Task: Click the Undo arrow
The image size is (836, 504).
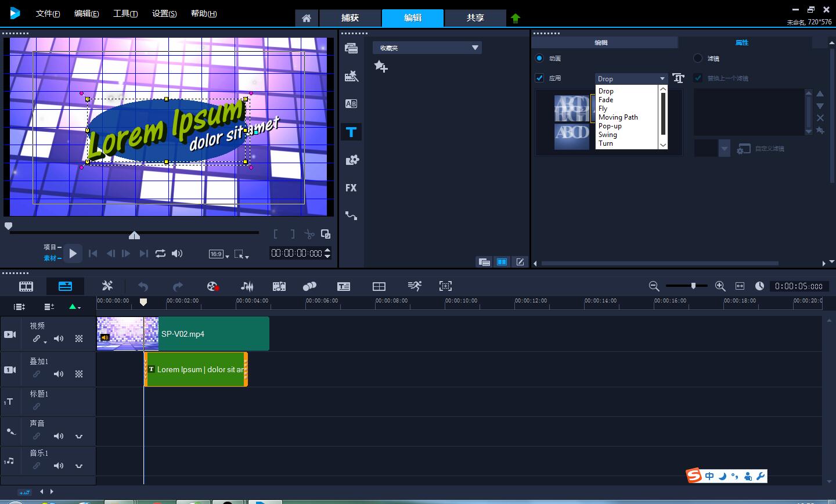Action: [x=143, y=286]
